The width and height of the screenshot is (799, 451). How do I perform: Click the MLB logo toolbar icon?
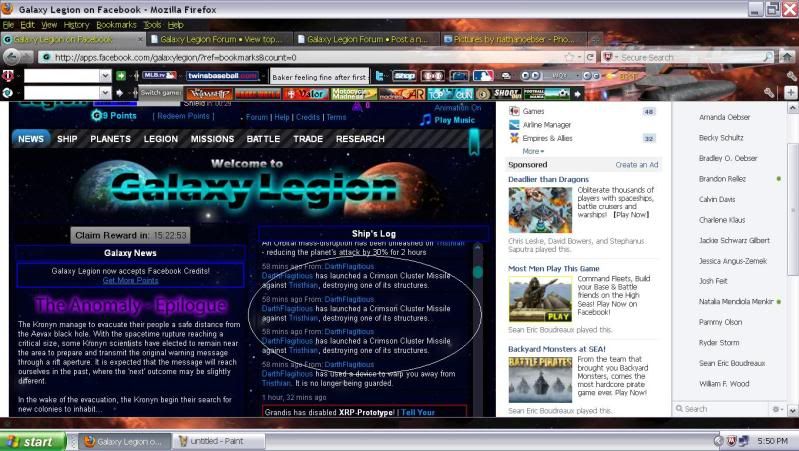point(483,76)
